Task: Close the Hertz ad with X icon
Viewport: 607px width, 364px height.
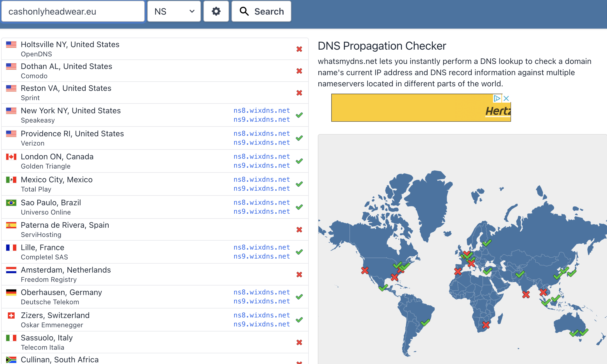Action: (506, 98)
